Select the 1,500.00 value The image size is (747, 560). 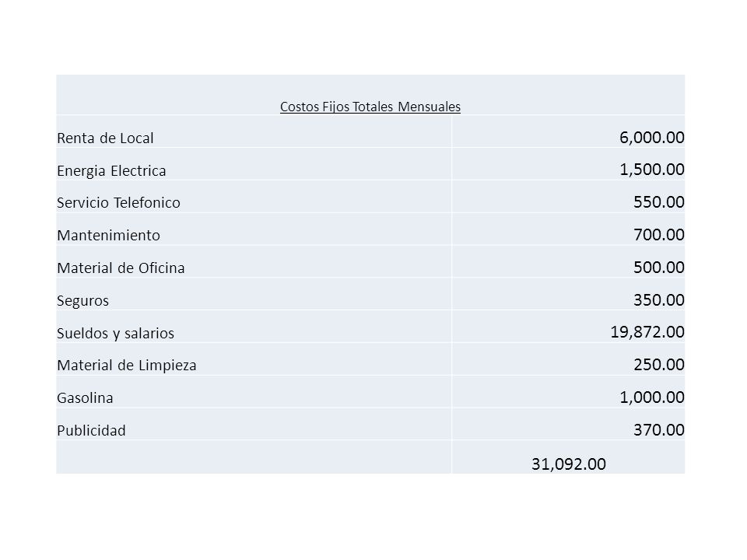point(652,170)
